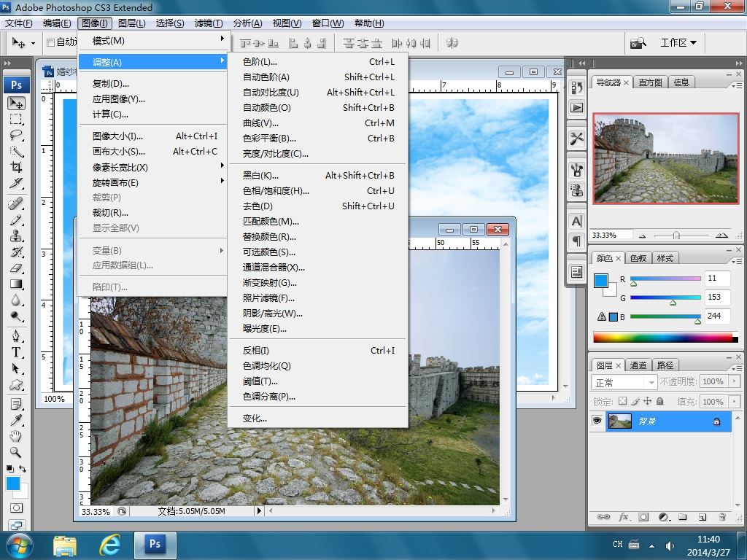The height and width of the screenshot is (560, 747).
Task: Swap foreground and background colors
Action: pyautogui.click(x=23, y=469)
